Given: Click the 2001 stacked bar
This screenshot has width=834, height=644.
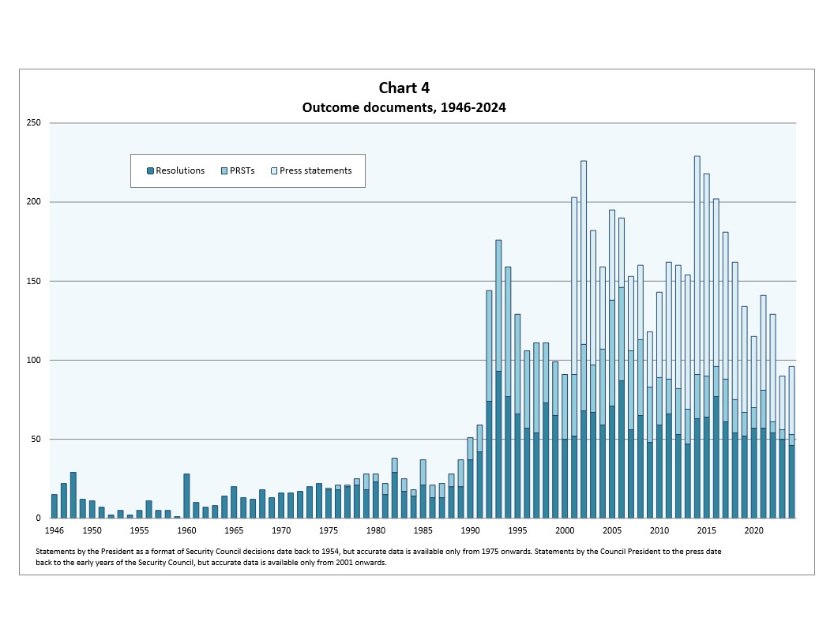Looking at the screenshot, I should [x=574, y=358].
